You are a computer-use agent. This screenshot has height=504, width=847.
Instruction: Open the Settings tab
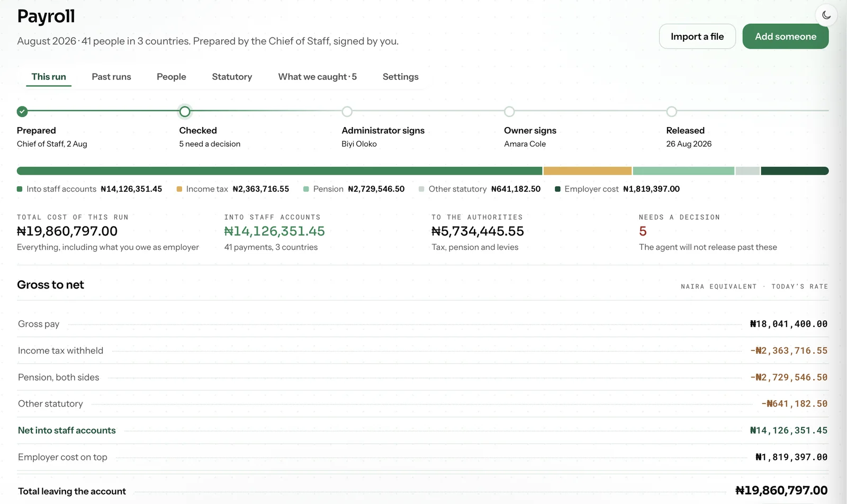click(401, 77)
